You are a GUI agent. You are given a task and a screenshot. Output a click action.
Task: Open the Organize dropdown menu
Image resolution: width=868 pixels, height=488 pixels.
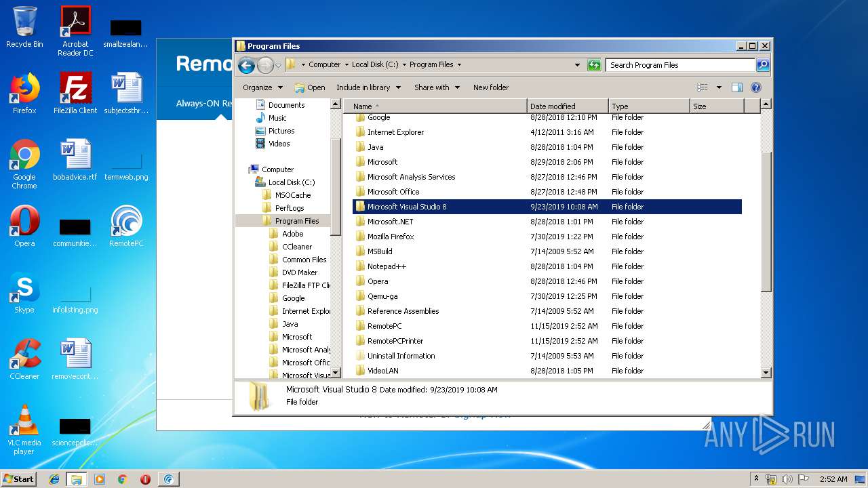[x=262, y=87]
